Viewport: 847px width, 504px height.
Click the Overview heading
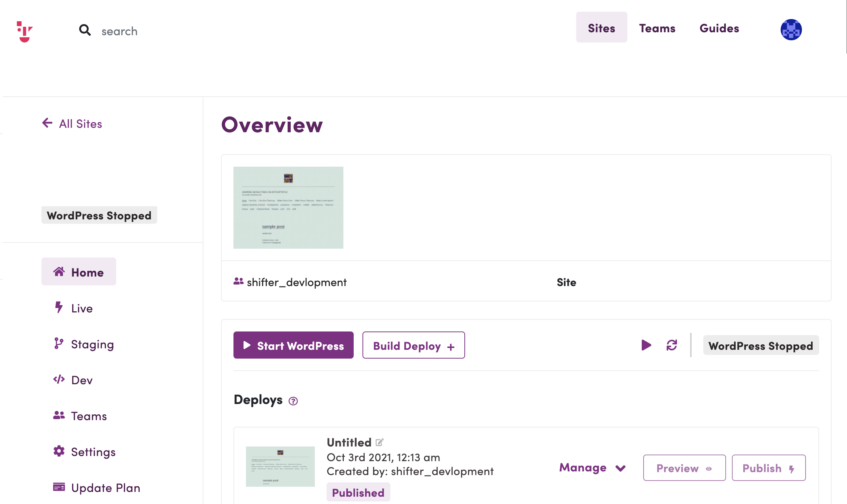(272, 125)
